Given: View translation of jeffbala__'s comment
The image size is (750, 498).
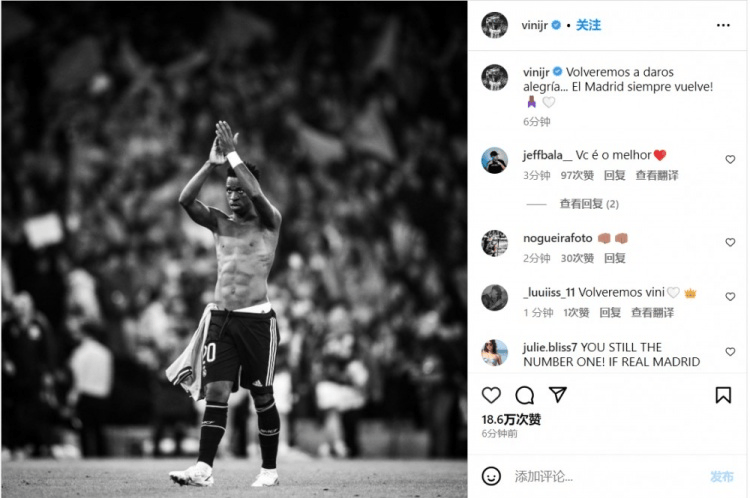Looking at the screenshot, I should 657,176.
